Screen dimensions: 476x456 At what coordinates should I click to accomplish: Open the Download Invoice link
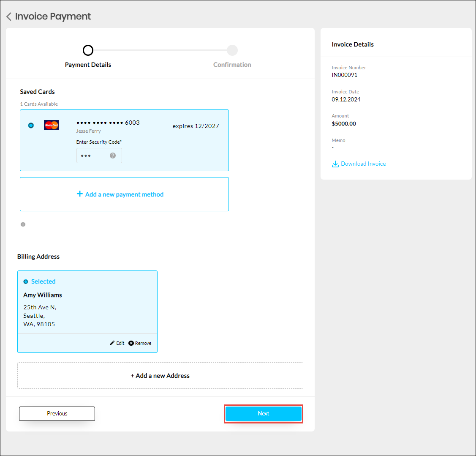click(x=363, y=164)
